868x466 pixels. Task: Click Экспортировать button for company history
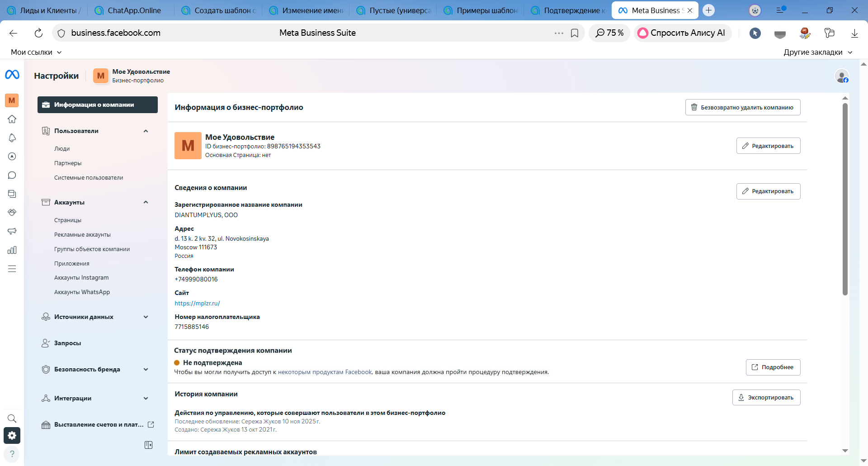pyautogui.click(x=766, y=398)
